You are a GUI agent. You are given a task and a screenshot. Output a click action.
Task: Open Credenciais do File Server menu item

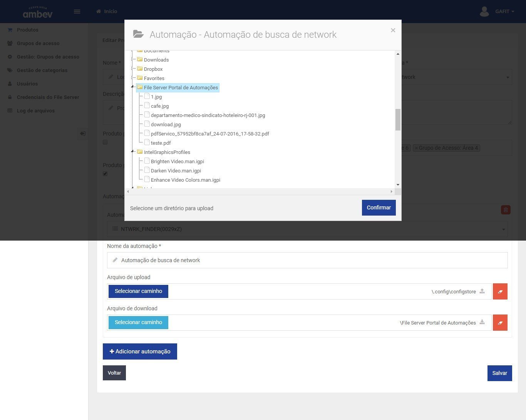[x=48, y=97]
